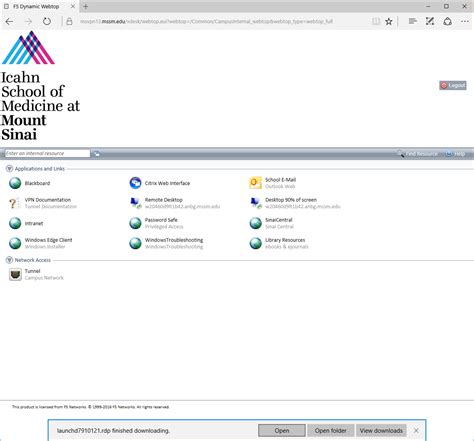Viewport: 474px width, 441px height.
Task: Open the WindowsTroubleshooting globe icon
Action: pyautogui.click(x=135, y=243)
